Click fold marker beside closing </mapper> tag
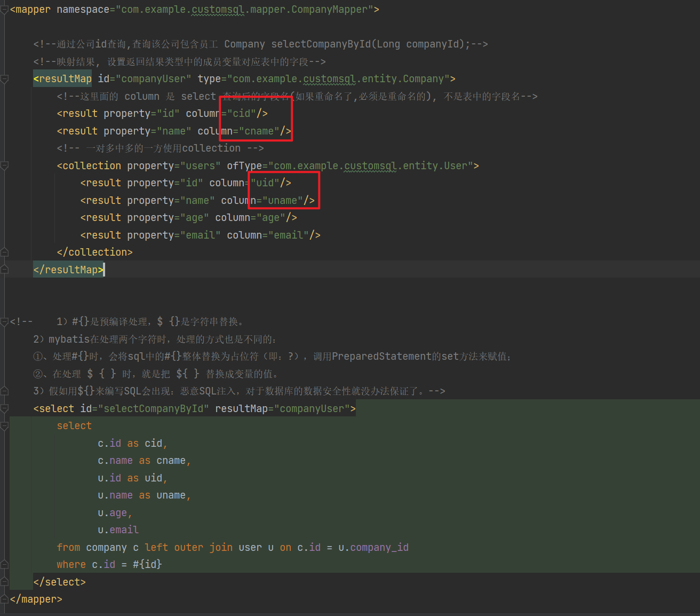The image size is (700, 616). point(4,599)
